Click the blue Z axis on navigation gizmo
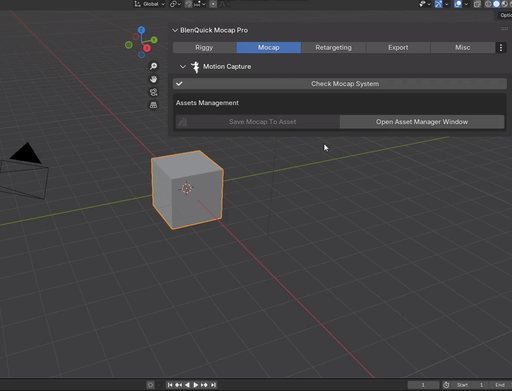 [141, 30]
